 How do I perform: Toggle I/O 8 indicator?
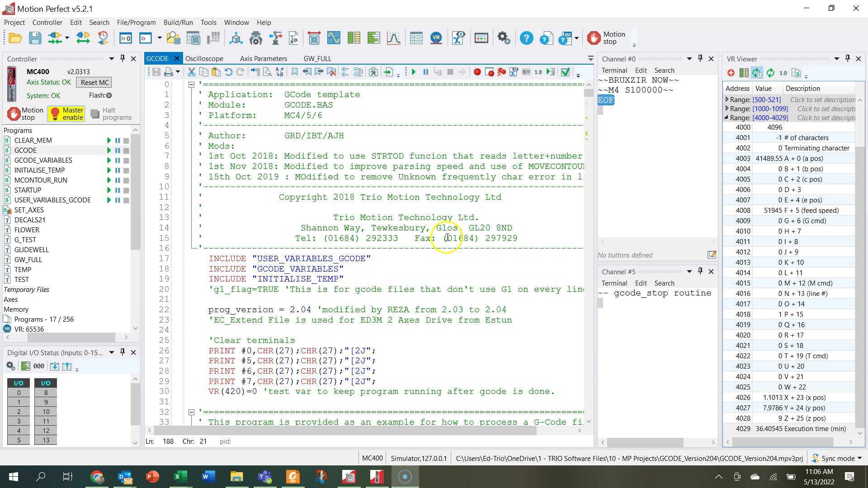point(46,393)
